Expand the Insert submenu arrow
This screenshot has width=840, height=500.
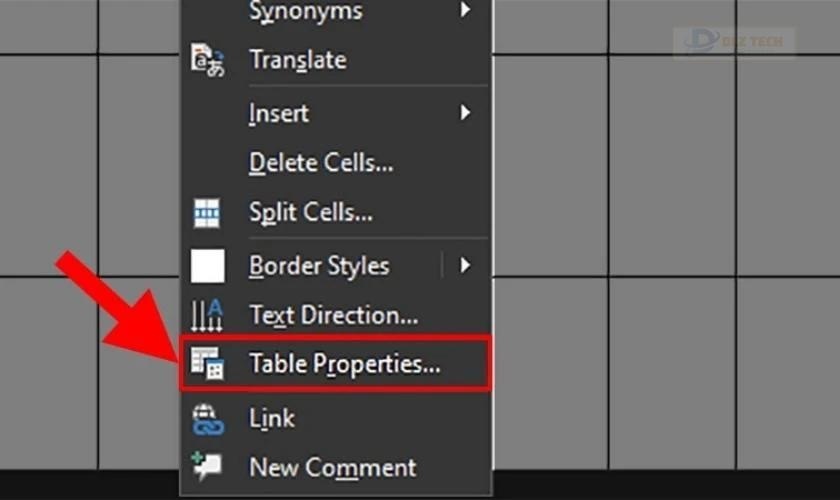pos(465,113)
